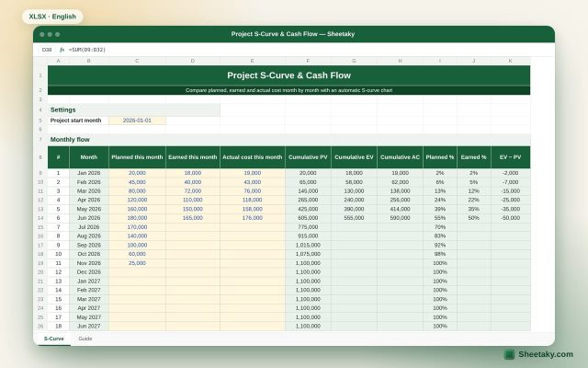This screenshot has width=588, height=368.
Task: Select the empty planned cell for Dec 2026
Action: point(137,272)
